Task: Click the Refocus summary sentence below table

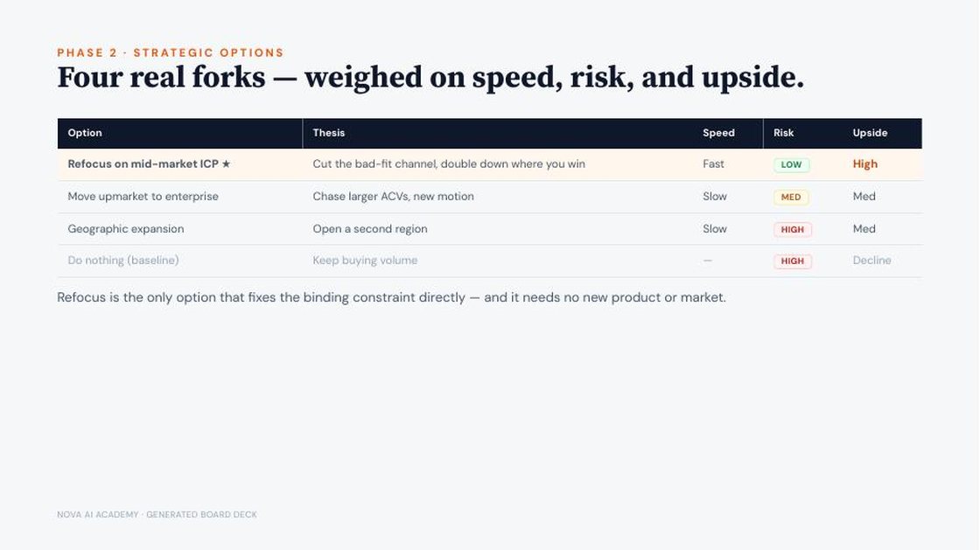Action: pyautogui.click(x=391, y=298)
